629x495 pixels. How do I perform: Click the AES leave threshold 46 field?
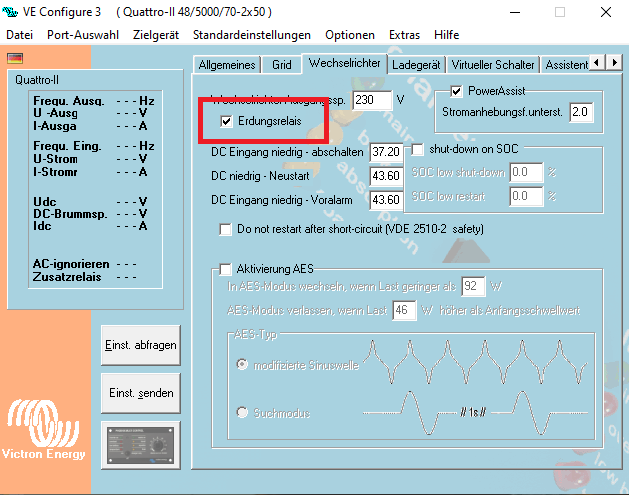point(404,310)
